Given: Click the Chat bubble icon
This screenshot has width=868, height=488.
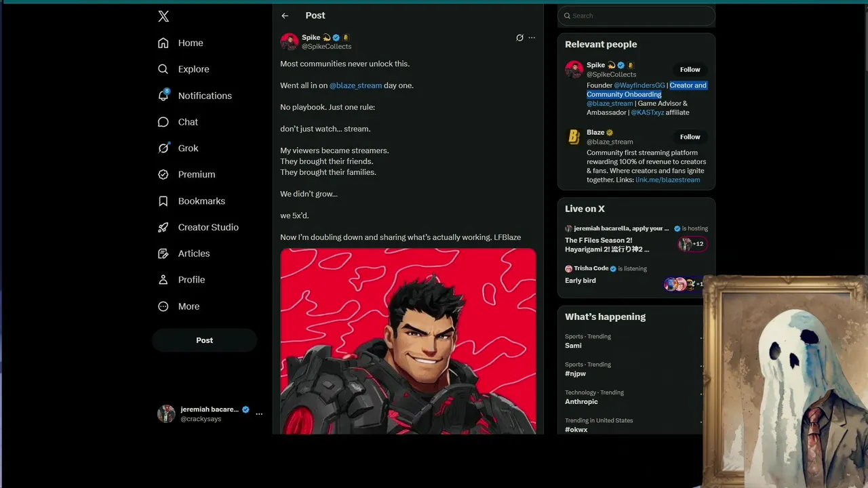Looking at the screenshot, I should click(x=163, y=122).
